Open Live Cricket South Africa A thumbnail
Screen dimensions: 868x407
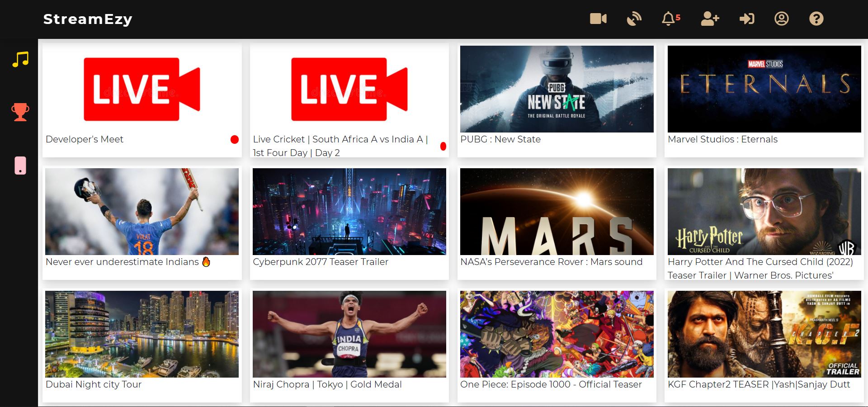(349, 89)
